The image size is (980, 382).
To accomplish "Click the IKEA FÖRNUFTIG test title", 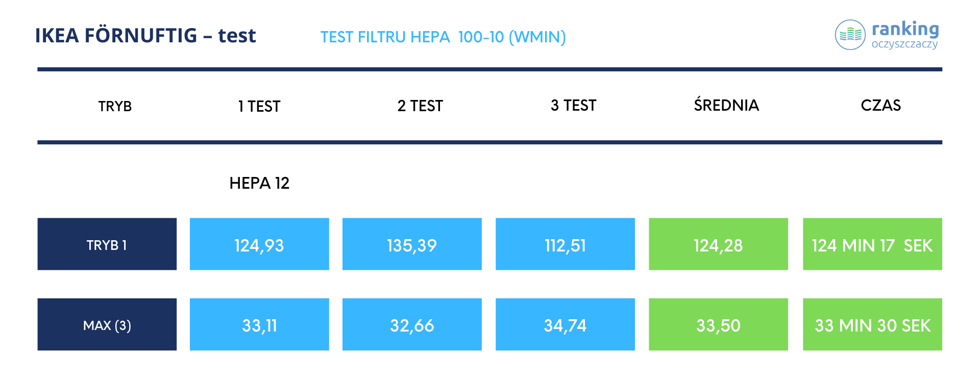I will click(145, 36).
